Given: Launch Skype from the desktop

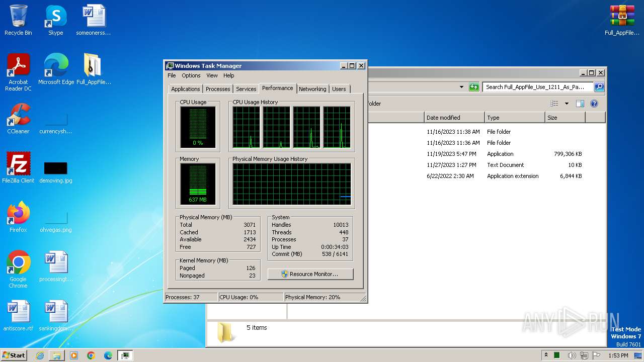Looking at the screenshot, I should click(x=55, y=20).
